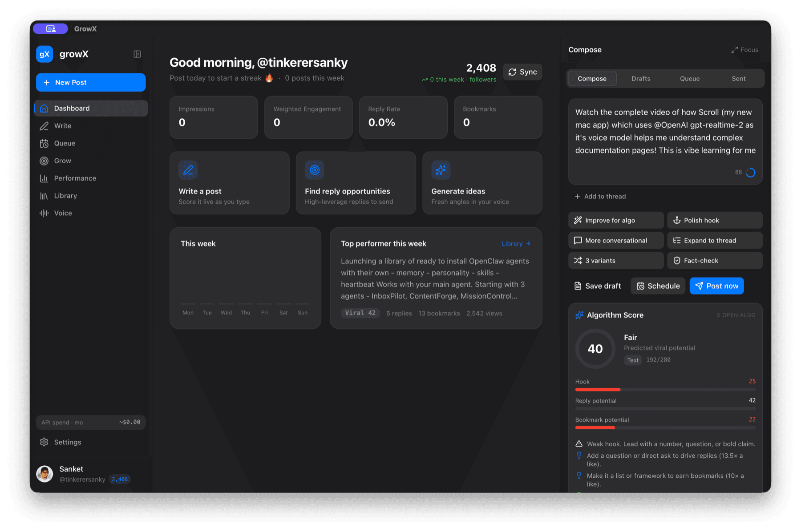Viewport: 801px width, 532px height.
Task: Click the Schedule button
Action: coord(658,286)
